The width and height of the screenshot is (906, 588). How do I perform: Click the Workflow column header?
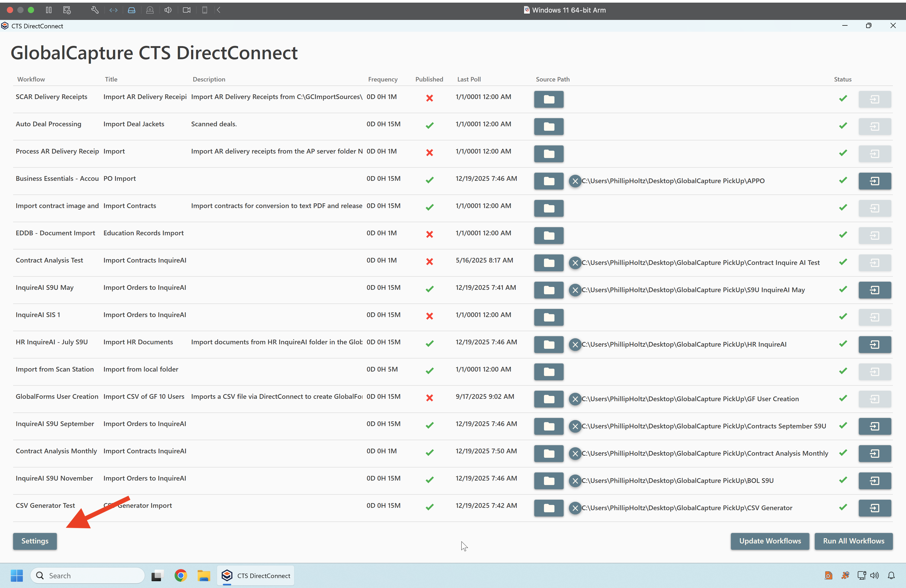coord(31,79)
